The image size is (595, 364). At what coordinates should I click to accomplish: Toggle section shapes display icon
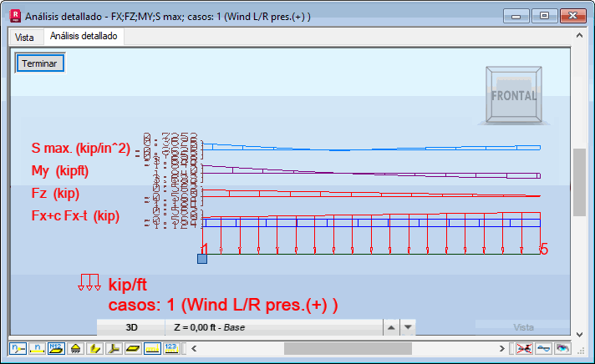(x=94, y=348)
